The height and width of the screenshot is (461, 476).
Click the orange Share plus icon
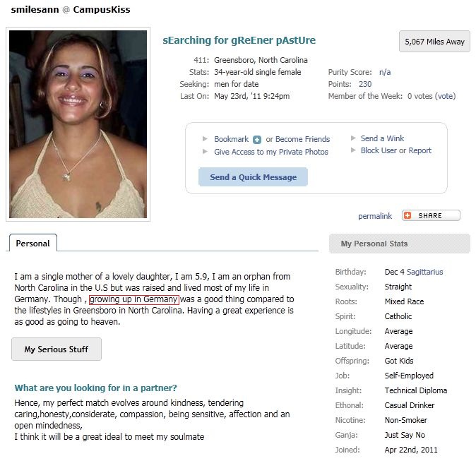click(407, 215)
